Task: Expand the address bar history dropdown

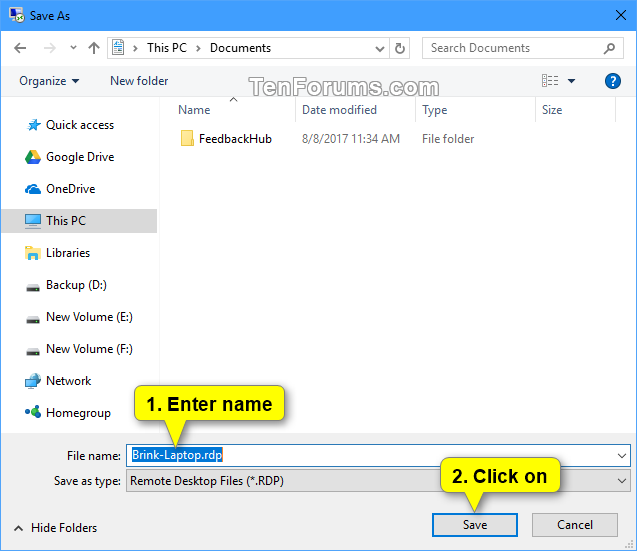Action: [379, 49]
